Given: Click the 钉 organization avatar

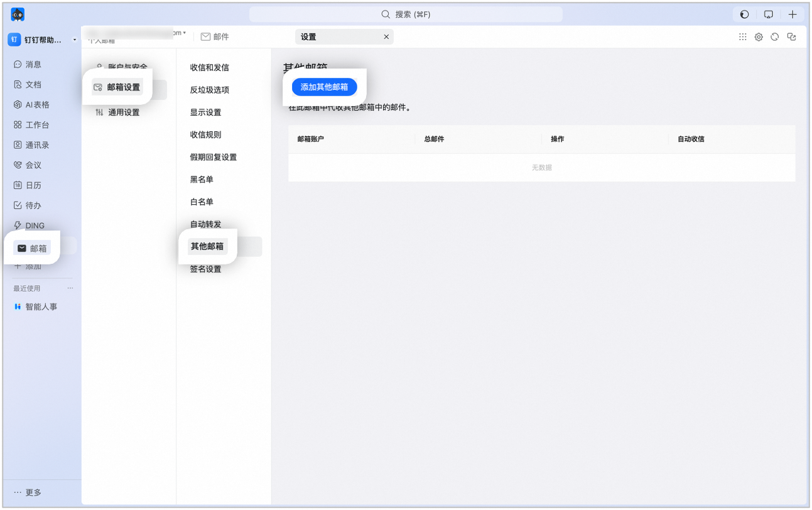Looking at the screenshot, I should coord(14,40).
